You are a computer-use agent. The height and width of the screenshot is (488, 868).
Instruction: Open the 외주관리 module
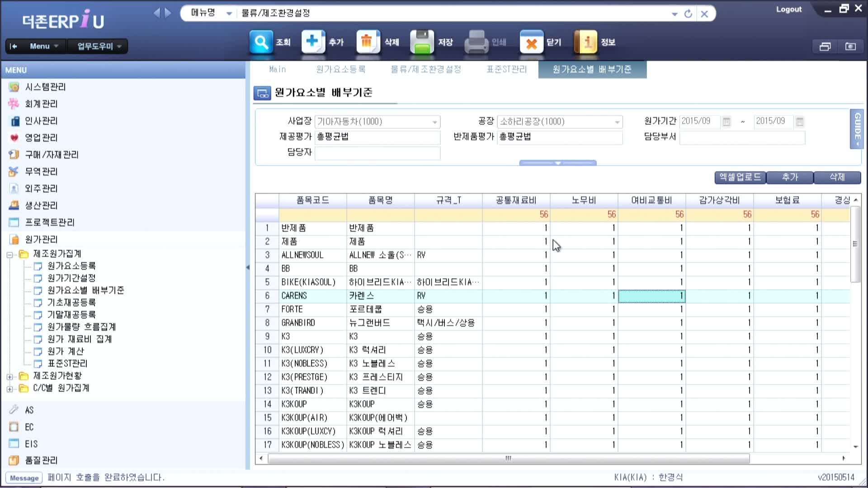click(x=41, y=188)
